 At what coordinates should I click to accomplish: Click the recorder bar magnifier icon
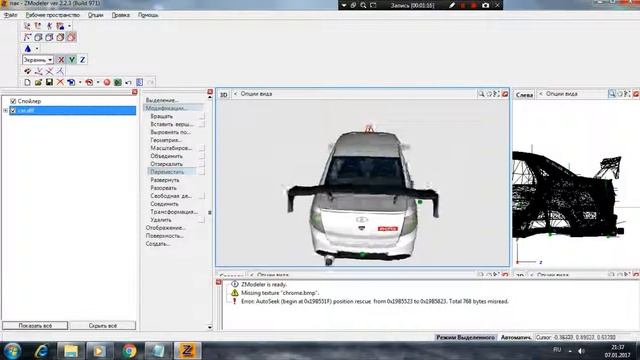coord(363,5)
